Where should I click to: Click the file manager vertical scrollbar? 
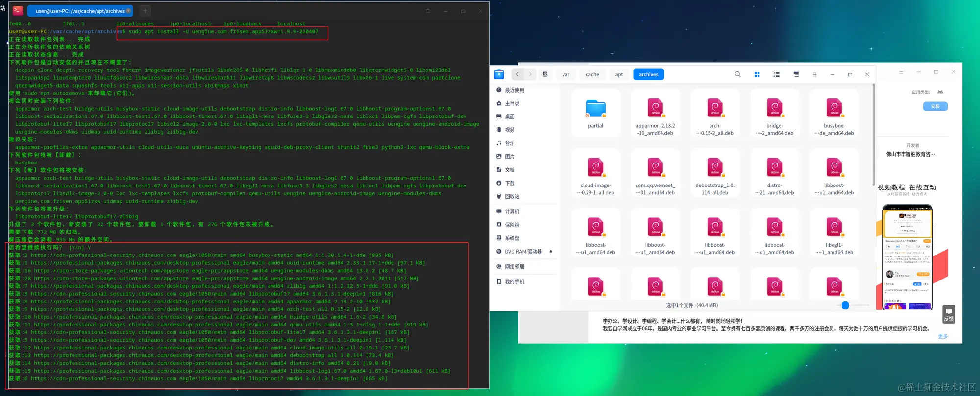point(873,135)
